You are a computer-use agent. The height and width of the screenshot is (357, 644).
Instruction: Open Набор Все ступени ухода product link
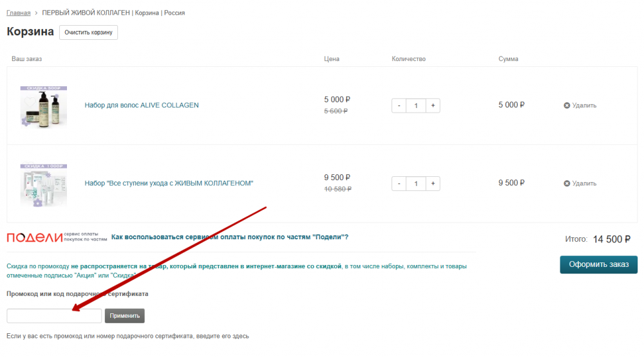pyautogui.click(x=169, y=183)
